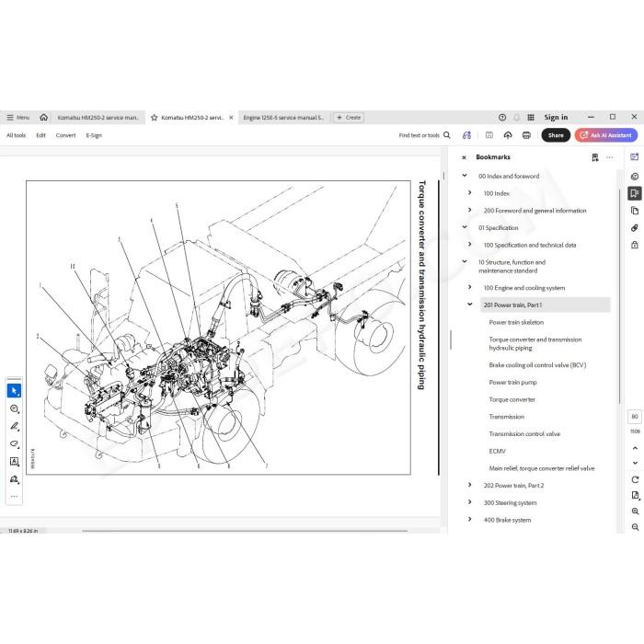Open the attachments paperclip panel

(635, 228)
